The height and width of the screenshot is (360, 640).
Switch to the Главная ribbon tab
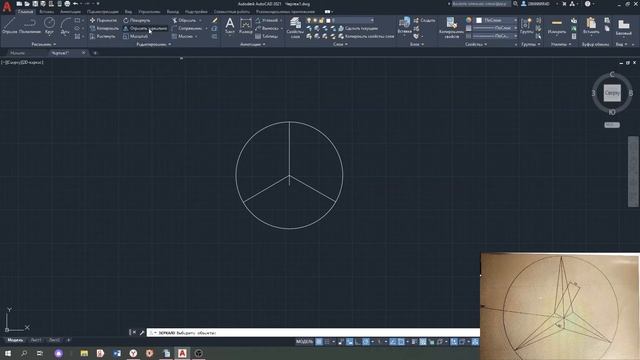point(25,12)
